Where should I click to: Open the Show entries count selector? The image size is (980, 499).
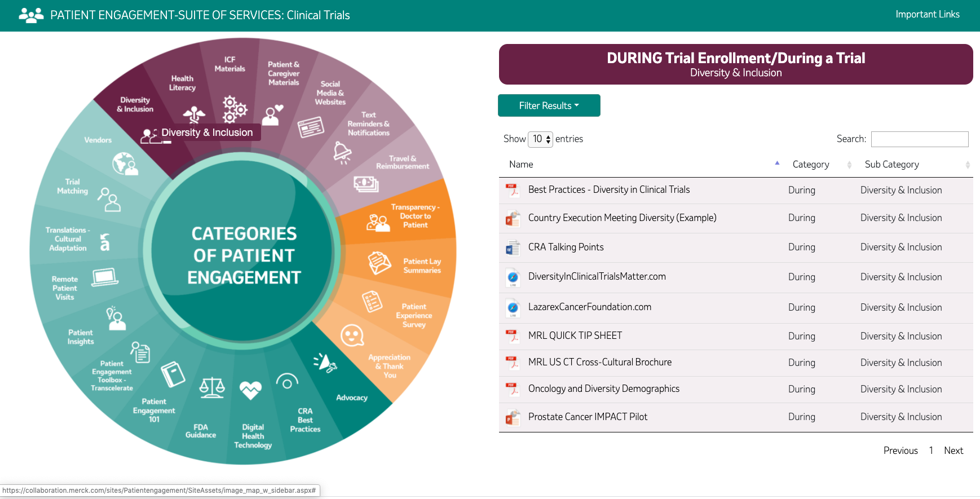[540, 139]
